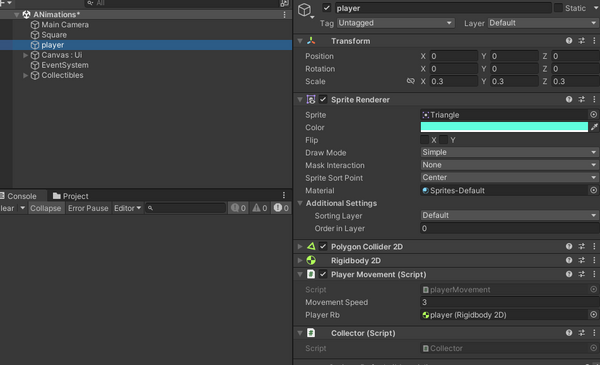This screenshot has height=365, width=600.
Task: Click the warning count filter in Console
Action: click(259, 208)
